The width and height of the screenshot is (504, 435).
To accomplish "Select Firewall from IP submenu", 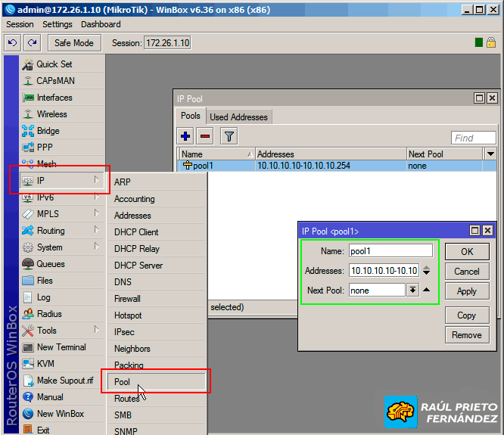I will pyautogui.click(x=127, y=299).
